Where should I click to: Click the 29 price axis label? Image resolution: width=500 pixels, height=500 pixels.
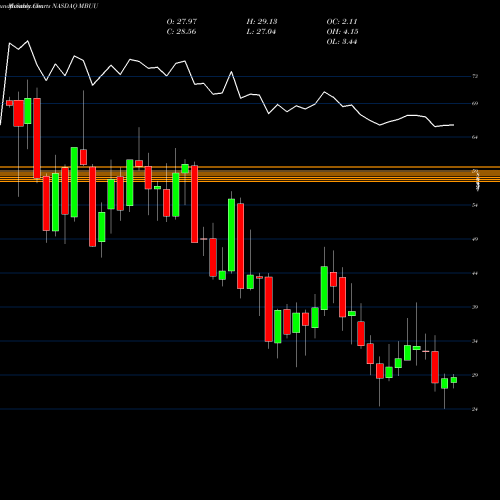click(x=475, y=375)
